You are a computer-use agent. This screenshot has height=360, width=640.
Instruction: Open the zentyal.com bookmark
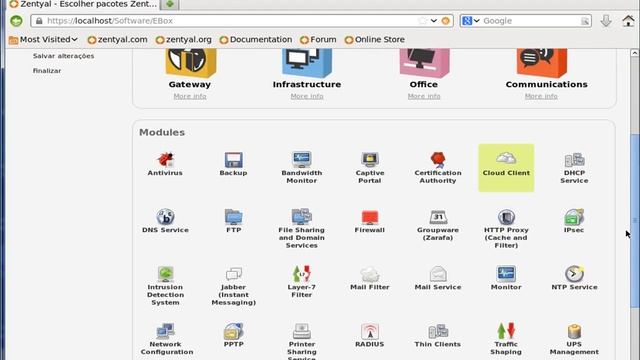pos(118,40)
